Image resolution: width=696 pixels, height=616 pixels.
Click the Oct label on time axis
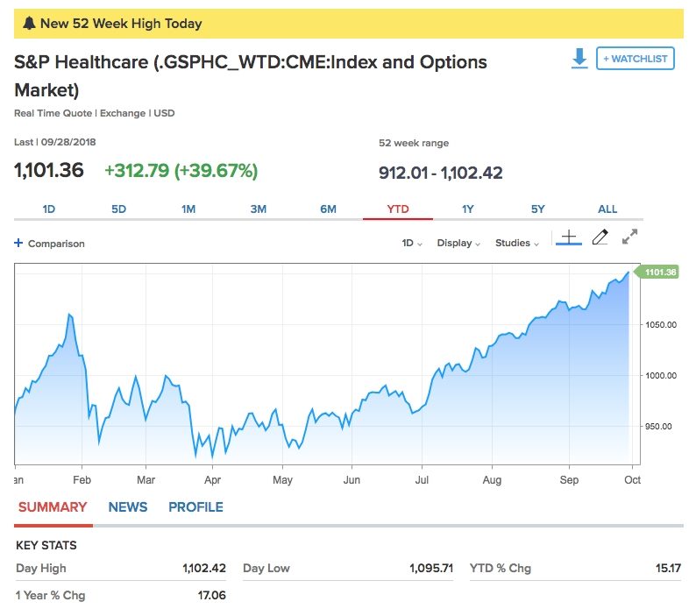pyautogui.click(x=632, y=480)
